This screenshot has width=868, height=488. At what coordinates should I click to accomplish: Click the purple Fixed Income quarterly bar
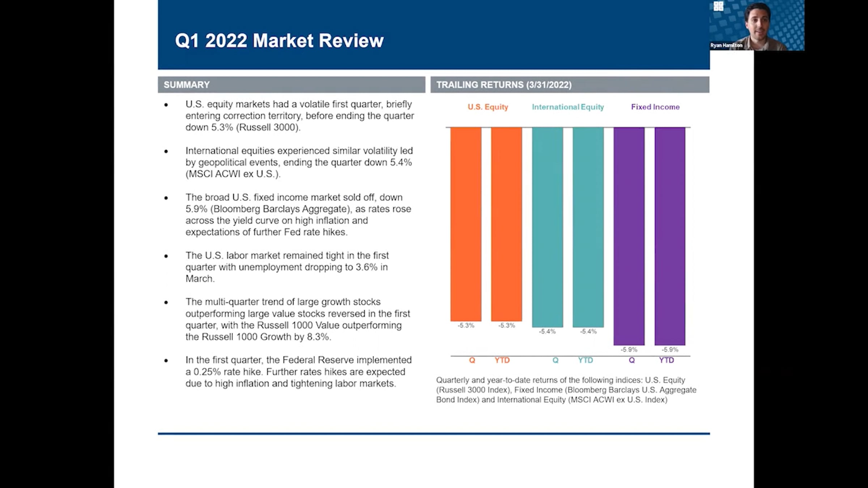pyautogui.click(x=629, y=236)
